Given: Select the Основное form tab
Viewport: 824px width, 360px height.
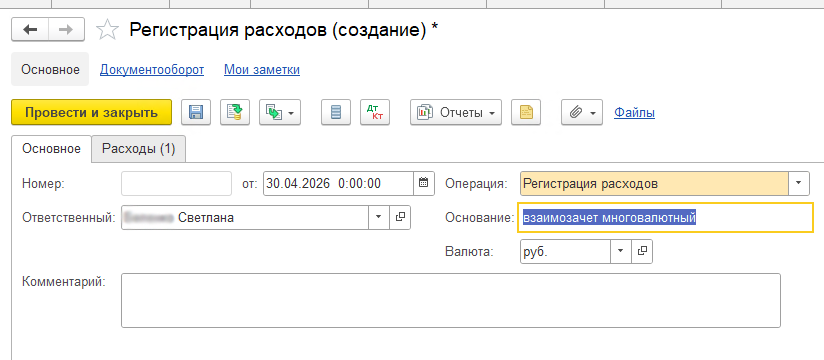Looking at the screenshot, I should (51, 149).
